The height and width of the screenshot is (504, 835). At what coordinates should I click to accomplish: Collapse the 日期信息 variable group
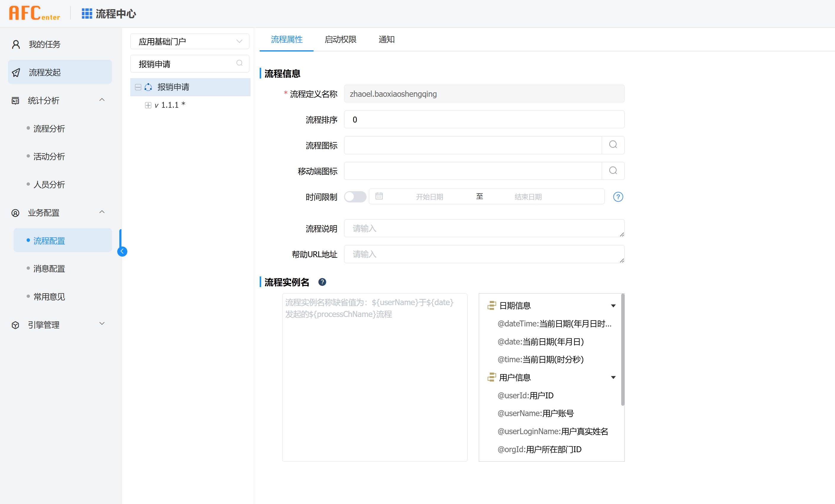coord(613,306)
